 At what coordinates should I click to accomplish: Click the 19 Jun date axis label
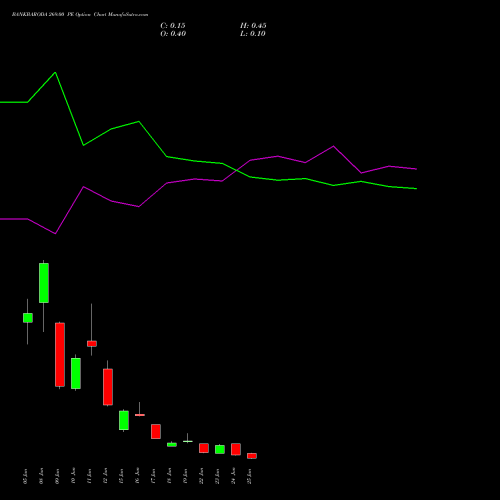click(186, 476)
